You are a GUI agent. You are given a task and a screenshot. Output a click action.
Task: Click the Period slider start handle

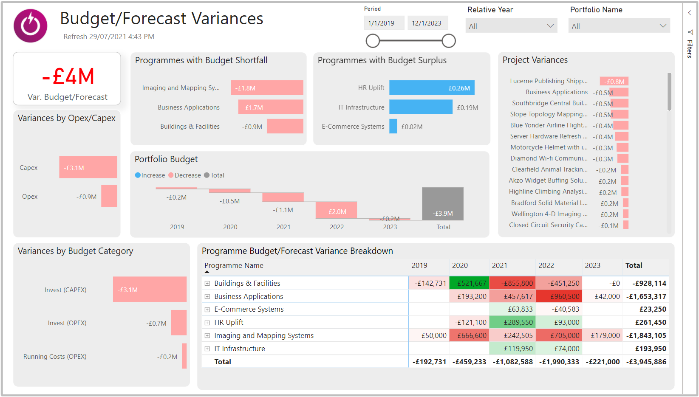coord(373,41)
